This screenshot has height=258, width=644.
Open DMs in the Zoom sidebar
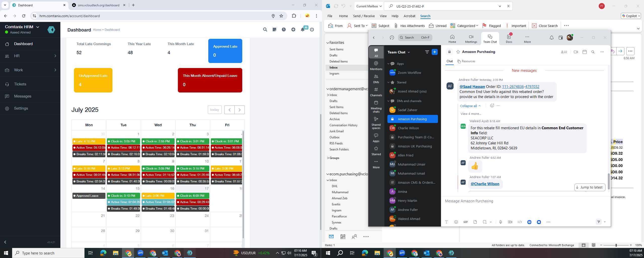point(376,79)
